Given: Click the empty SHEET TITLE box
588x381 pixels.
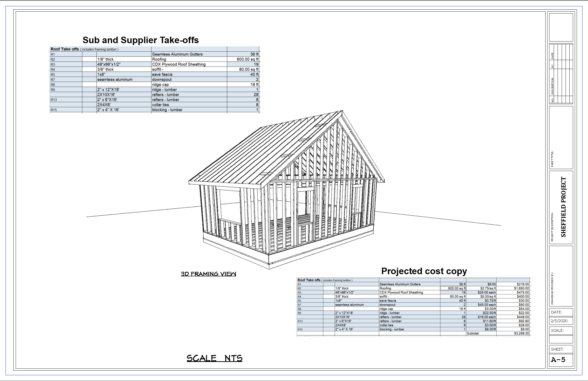Looking at the screenshot, I should (560, 137).
